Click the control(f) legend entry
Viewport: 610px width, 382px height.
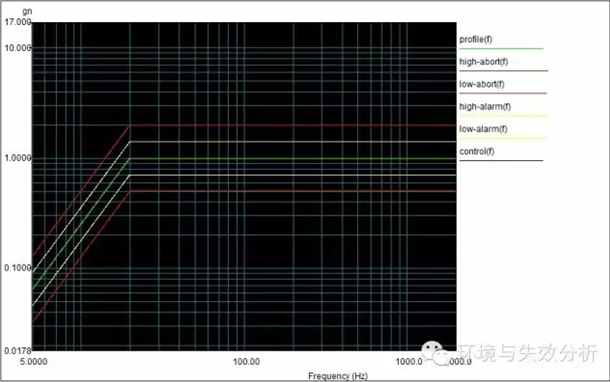(x=477, y=151)
